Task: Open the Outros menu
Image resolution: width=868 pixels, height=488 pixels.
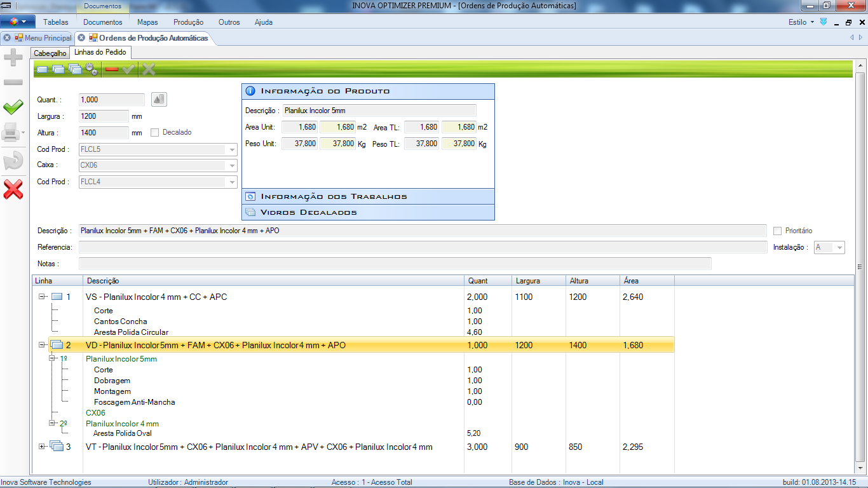Action: (229, 22)
